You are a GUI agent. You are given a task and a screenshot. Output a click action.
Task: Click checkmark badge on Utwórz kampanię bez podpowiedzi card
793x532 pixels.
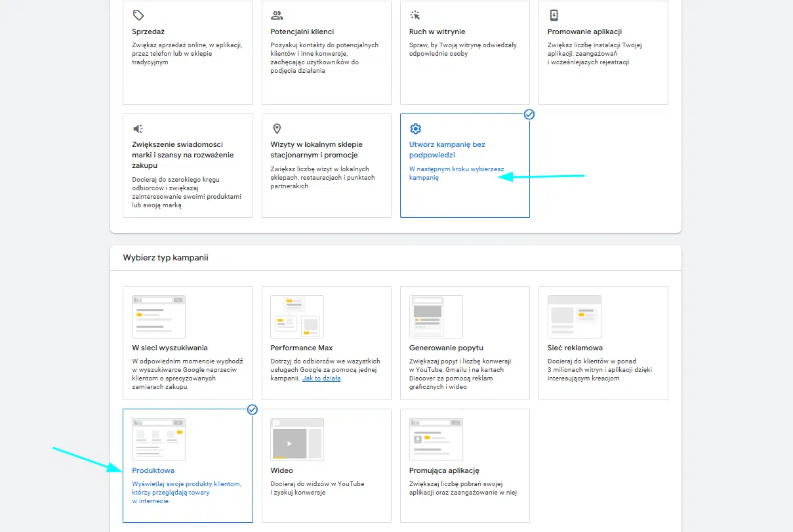[529, 114]
